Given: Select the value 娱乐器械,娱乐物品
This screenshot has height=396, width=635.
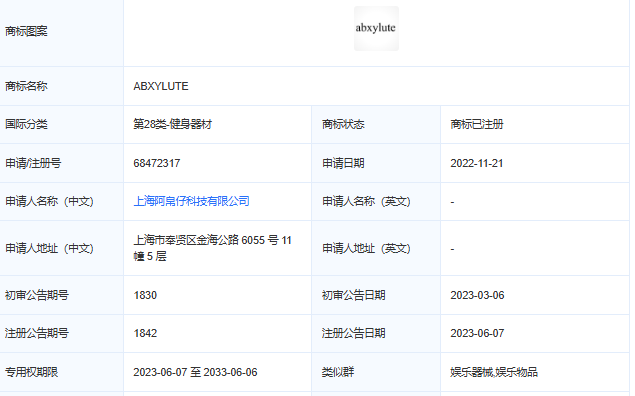Looking at the screenshot, I should [x=494, y=372].
